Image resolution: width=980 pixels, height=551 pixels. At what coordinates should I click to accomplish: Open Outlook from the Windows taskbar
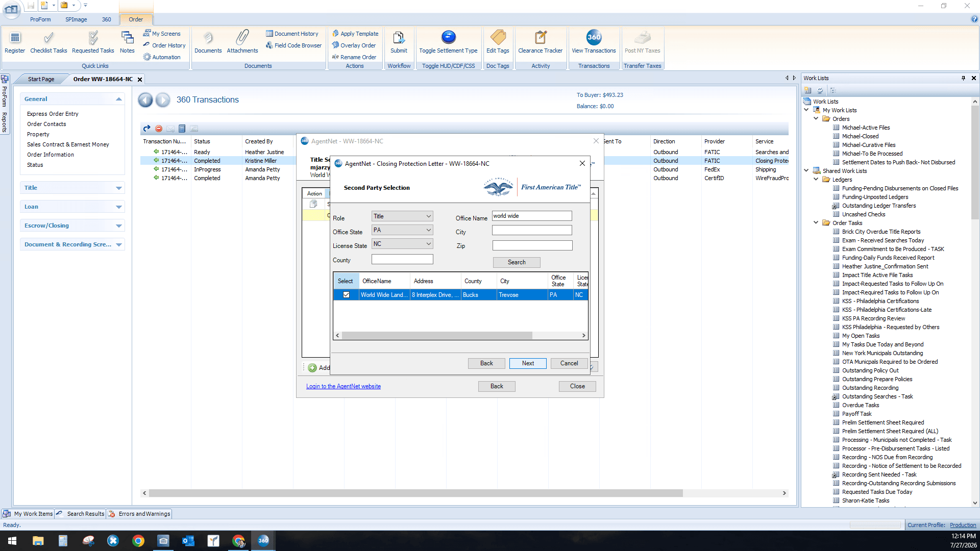(188, 541)
